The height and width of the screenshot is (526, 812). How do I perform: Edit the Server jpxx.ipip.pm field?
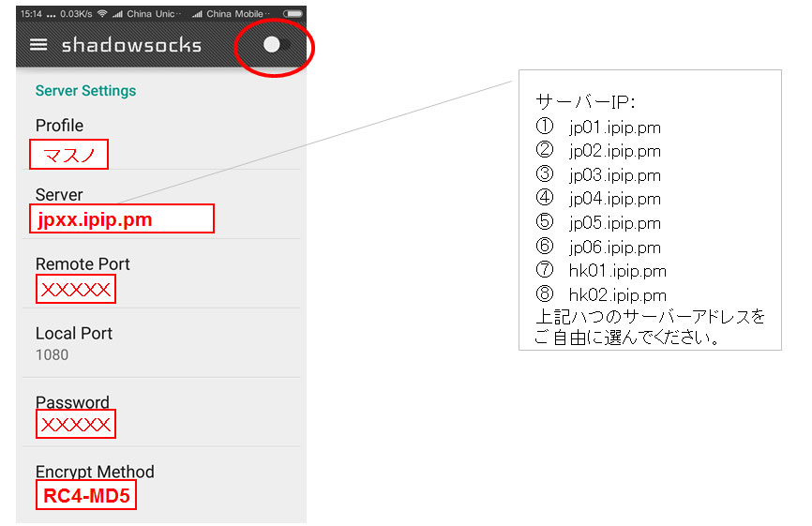[x=122, y=218]
